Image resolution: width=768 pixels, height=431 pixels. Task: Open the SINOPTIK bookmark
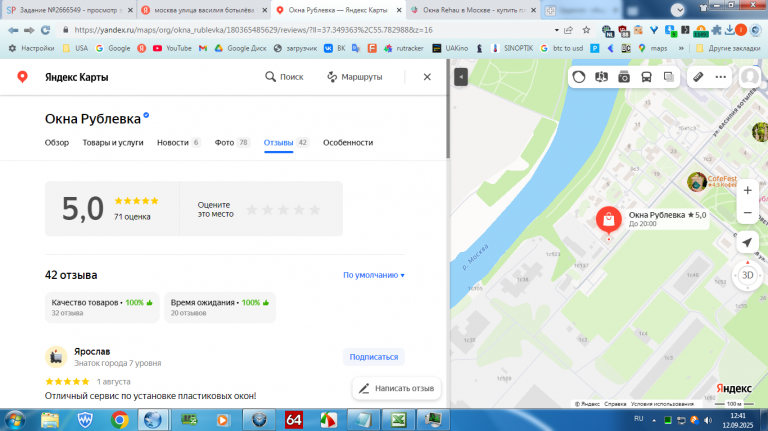pos(512,48)
